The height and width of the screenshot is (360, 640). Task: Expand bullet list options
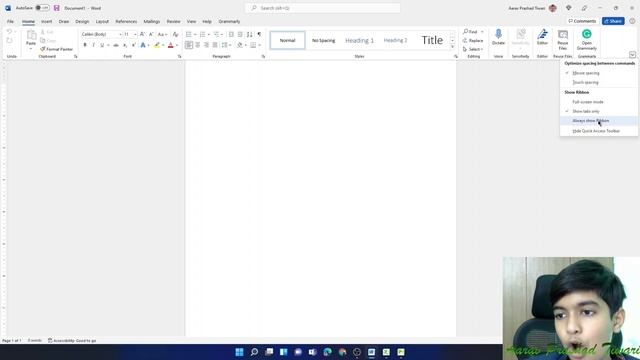click(x=195, y=34)
